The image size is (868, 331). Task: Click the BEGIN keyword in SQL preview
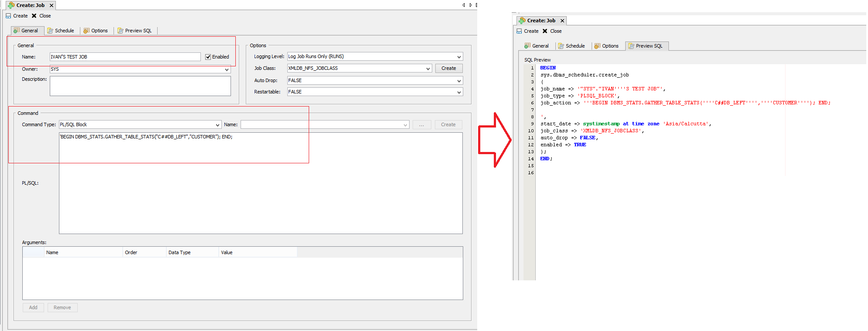point(548,68)
